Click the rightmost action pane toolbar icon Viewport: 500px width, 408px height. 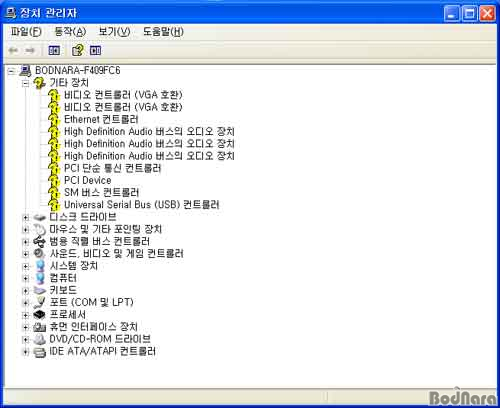point(95,51)
